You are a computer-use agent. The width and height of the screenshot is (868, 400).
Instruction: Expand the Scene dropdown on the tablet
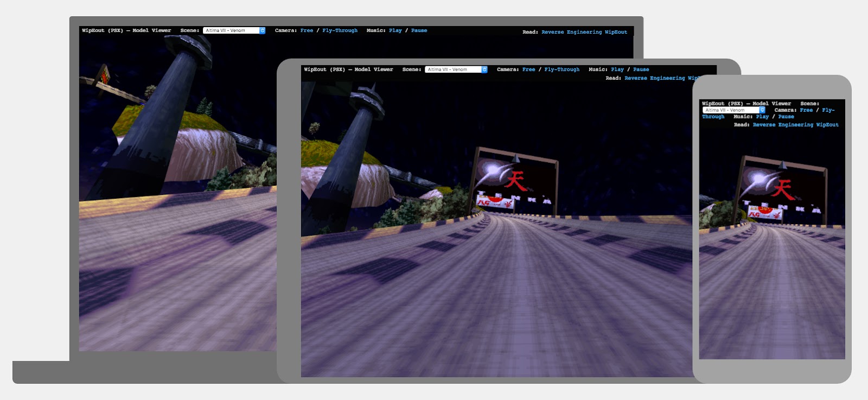[456, 69]
